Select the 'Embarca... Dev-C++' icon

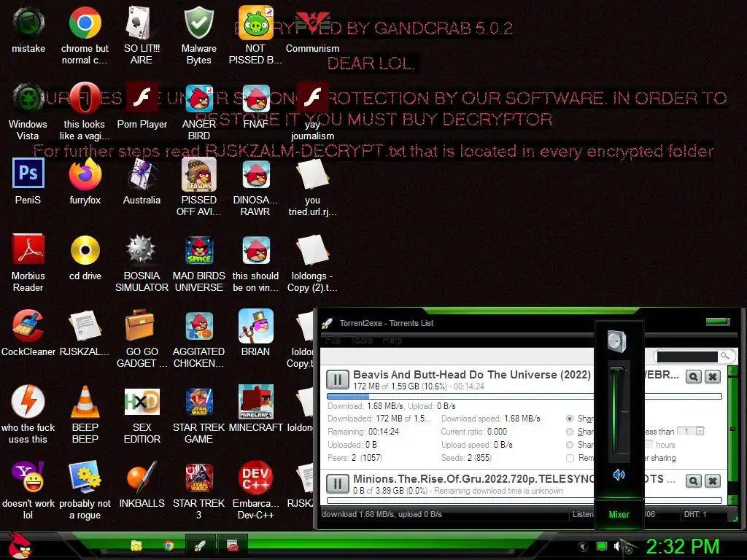[255, 490]
